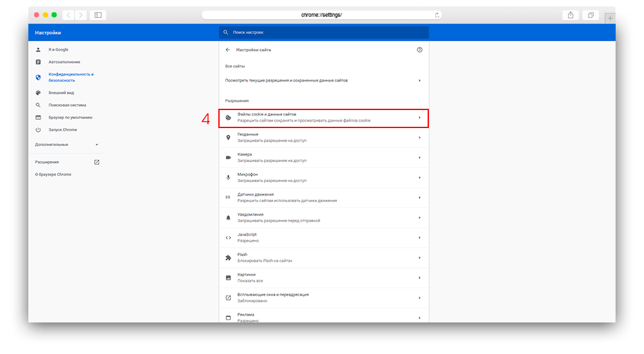Select Поисковая система in sidebar
The height and width of the screenshot is (354, 644).
68,105
